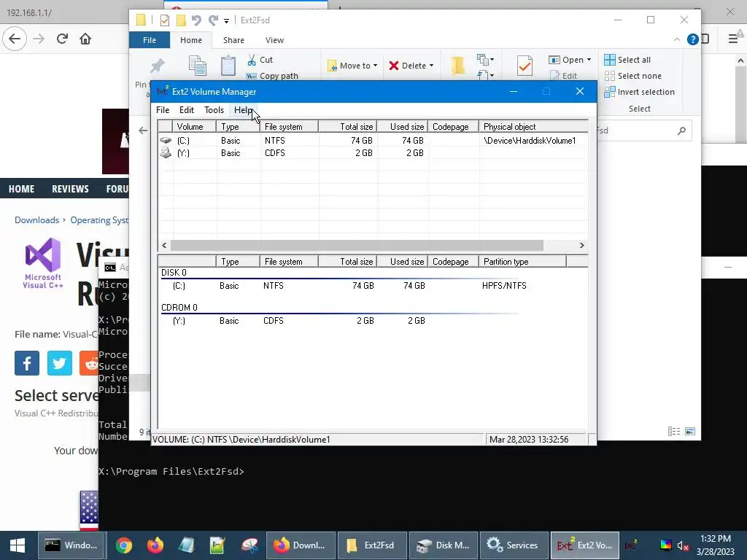This screenshot has width=747, height=560.
Task: Click the browser Reload button
Action: click(63, 39)
